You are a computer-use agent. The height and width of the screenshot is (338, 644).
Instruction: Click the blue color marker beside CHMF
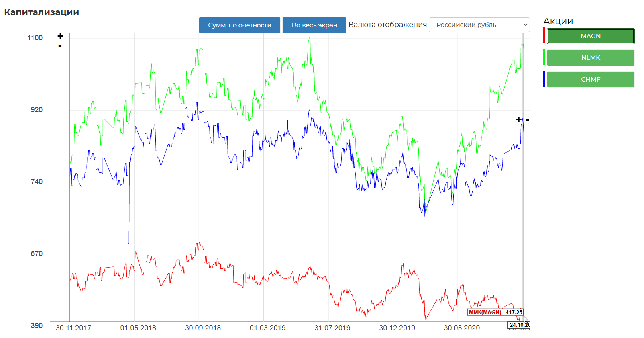click(544, 79)
